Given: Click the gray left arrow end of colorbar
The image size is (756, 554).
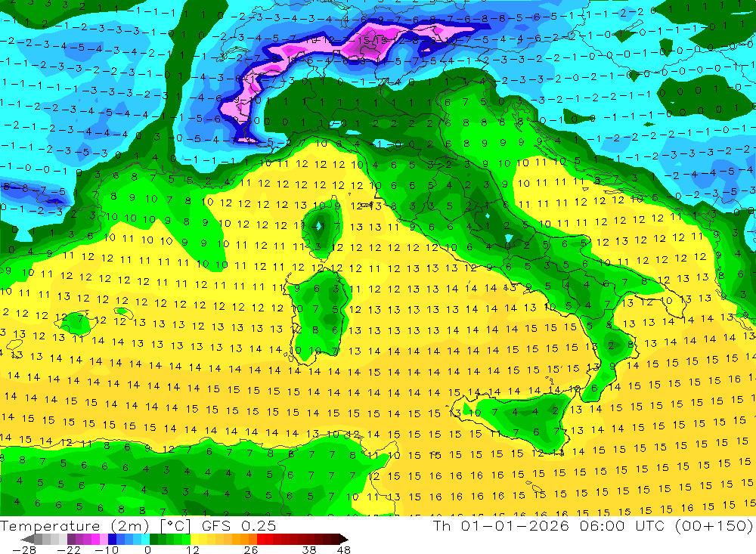Looking at the screenshot, I should coord(27,539).
